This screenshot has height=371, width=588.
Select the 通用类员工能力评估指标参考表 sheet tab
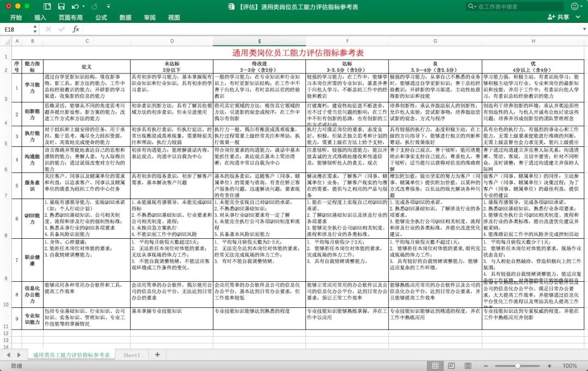[x=71, y=355]
